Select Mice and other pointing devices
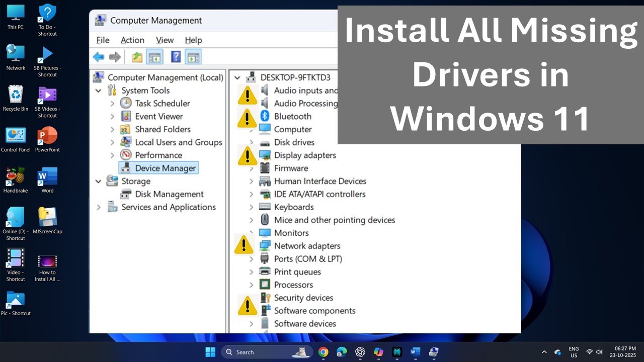 (335, 220)
